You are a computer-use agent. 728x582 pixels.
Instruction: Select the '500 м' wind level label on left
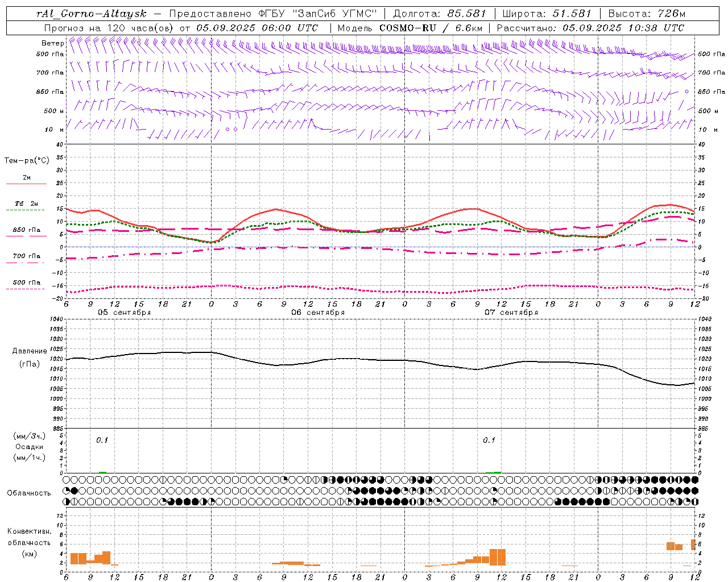[x=54, y=111]
